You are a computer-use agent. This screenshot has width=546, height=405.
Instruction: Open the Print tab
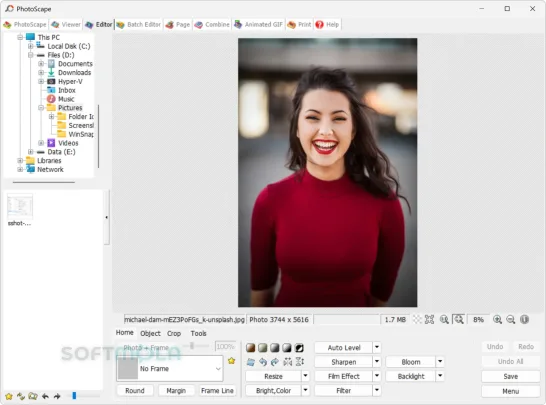299,24
